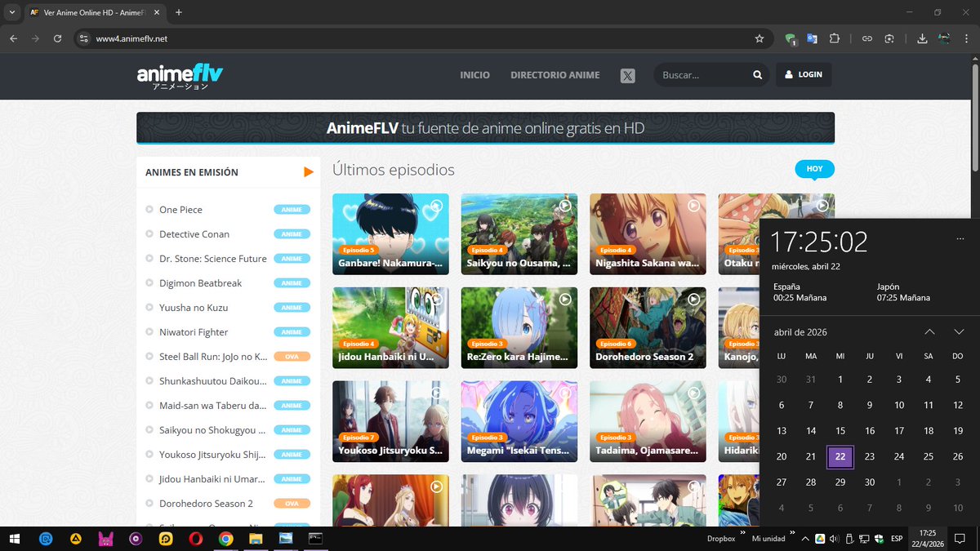Launch Opera from the taskbar
980x551 pixels.
(195, 539)
